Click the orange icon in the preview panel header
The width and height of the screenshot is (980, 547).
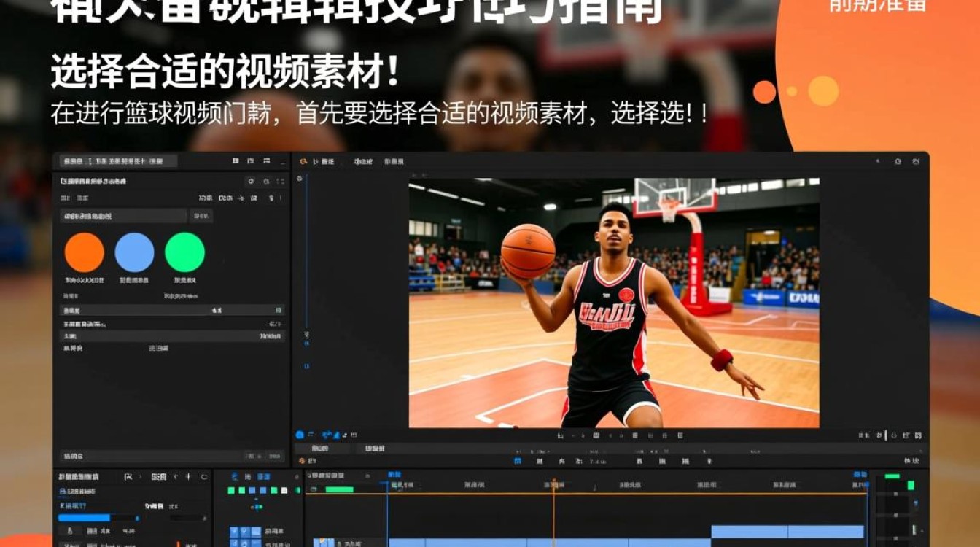[x=304, y=160]
